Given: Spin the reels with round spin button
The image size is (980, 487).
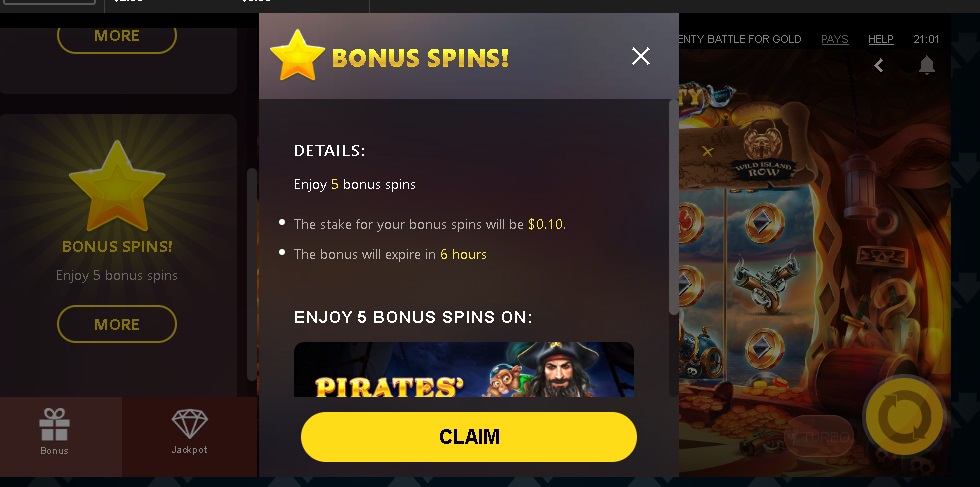Looking at the screenshot, I should [904, 417].
